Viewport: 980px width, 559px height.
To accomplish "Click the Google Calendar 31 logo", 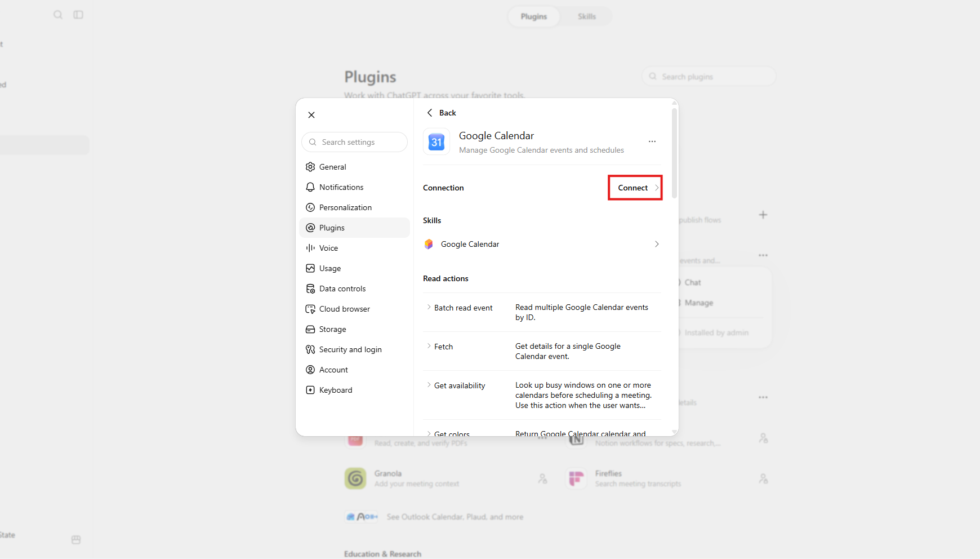I will tap(436, 142).
